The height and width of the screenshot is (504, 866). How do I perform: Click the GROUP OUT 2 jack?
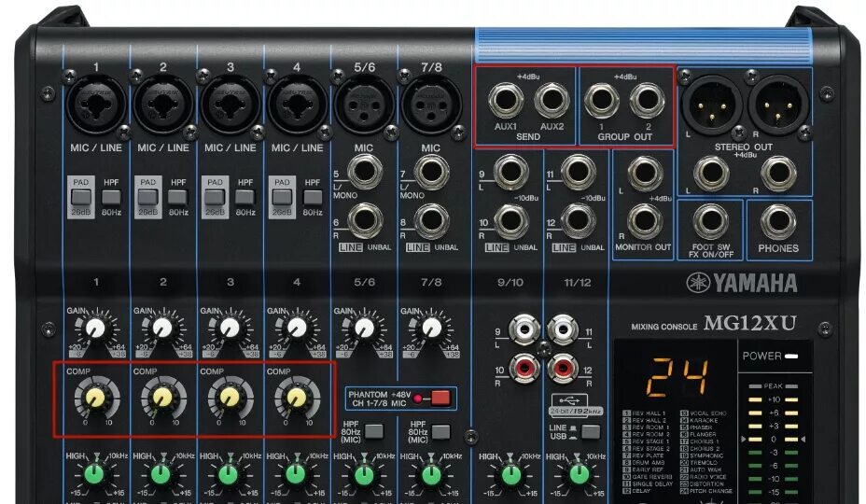click(648, 101)
